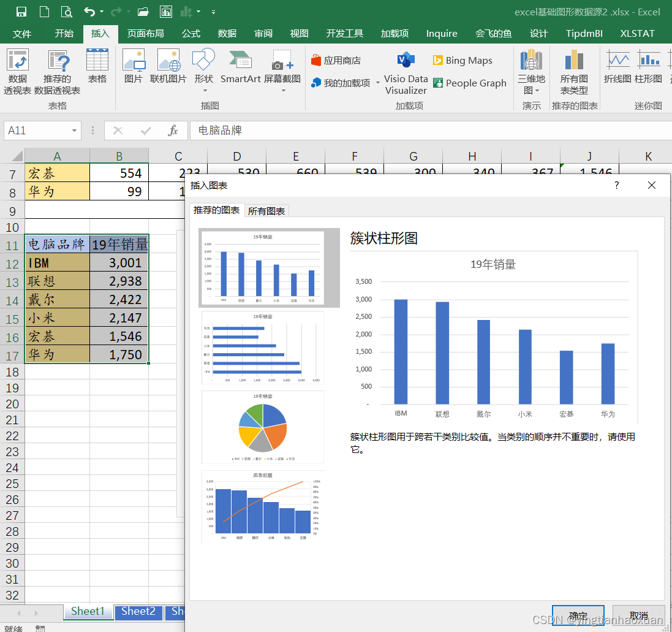672x632 pixels.
Task: Select cell with value 1,750
Action: click(119, 354)
